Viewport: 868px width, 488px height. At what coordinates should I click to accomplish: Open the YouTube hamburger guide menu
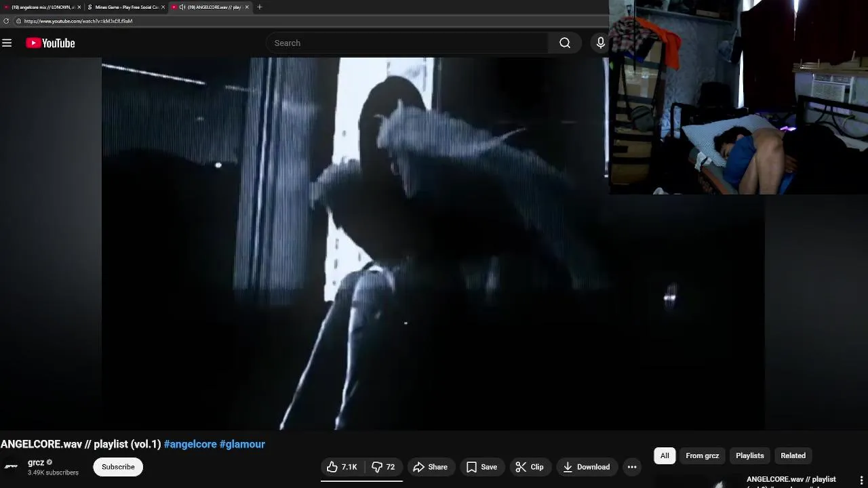coord(7,43)
